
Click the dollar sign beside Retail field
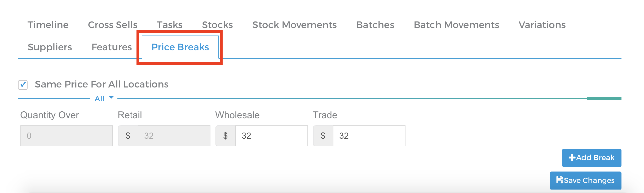pos(128,136)
